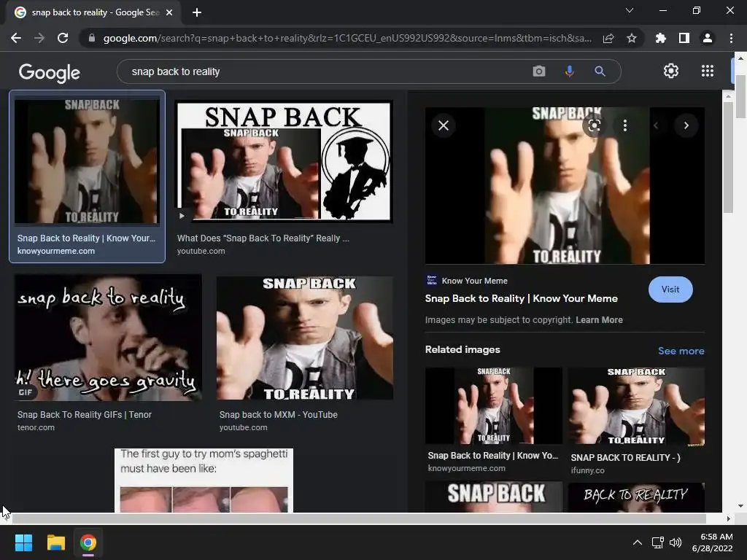This screenshot has width=747, height=560.
Task: Open Chrome three-dot menu
Action: pos(731,38)
